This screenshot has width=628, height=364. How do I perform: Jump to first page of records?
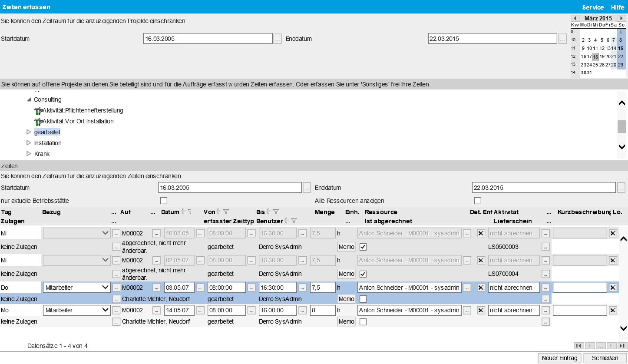pyautogui.click(x=578, y=346)
